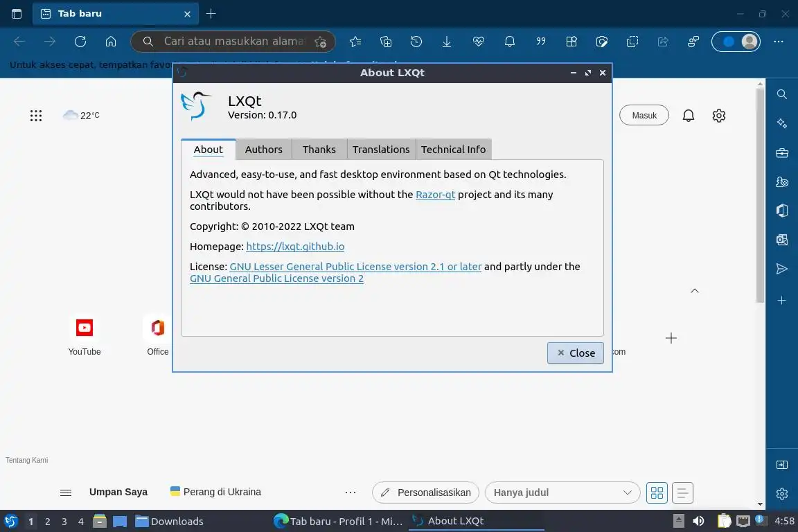Open page notifications bell next to Masuk
Screen dimensions: 798x532
click(x=688, y=116)
